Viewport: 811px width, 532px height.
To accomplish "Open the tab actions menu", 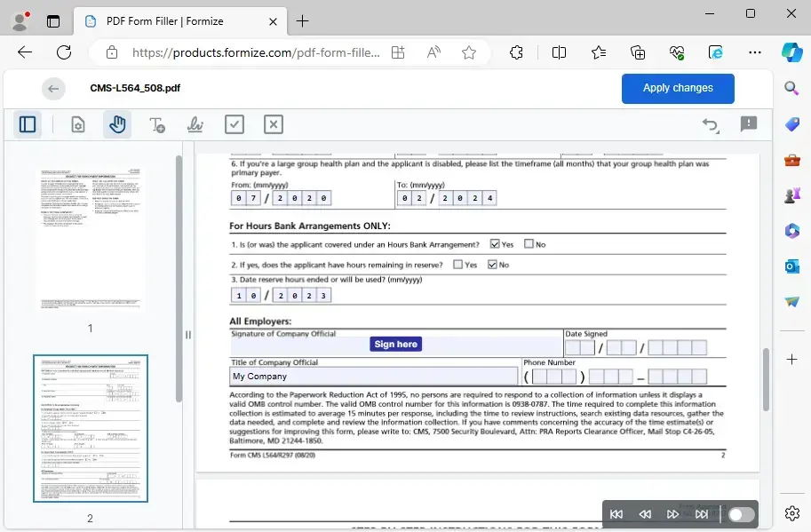I will click(x=52, y=21).
